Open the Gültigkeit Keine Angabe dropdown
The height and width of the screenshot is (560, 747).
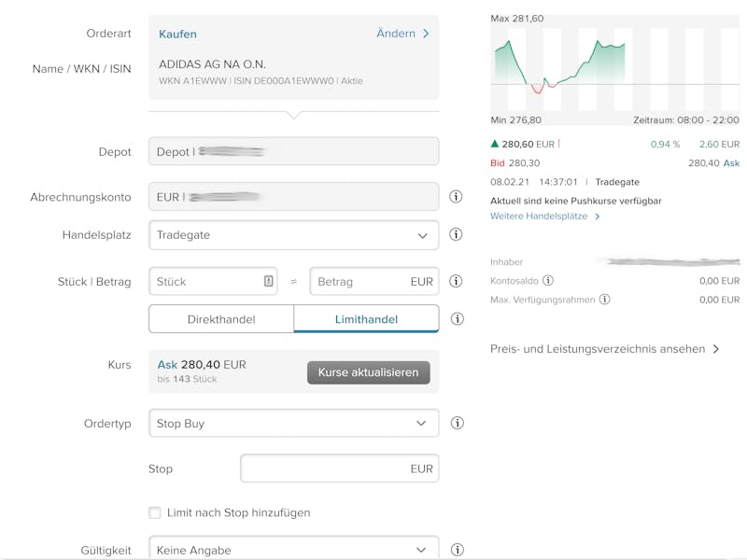click(293, 549)
